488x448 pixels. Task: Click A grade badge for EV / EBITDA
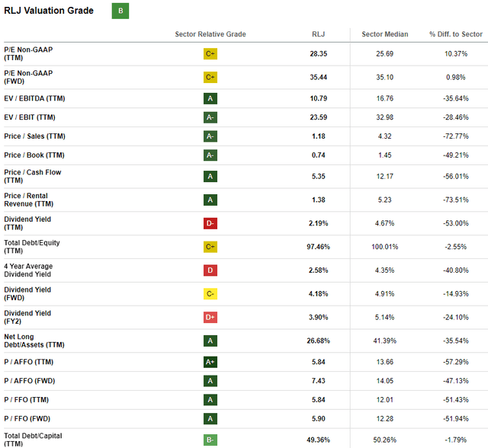tap(210, 98)
